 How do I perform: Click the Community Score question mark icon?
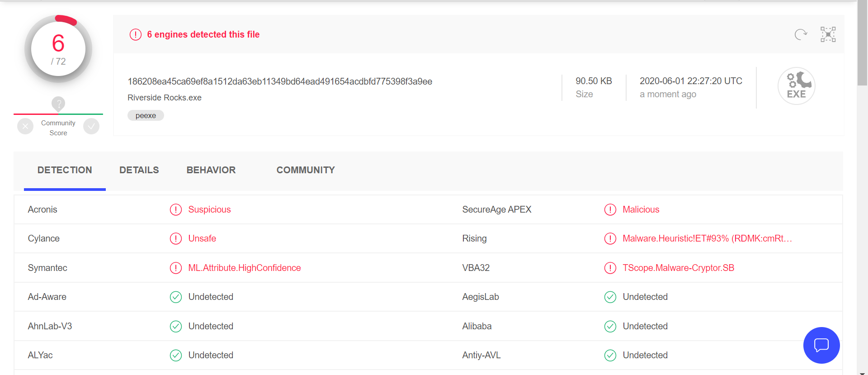point(58,104)
